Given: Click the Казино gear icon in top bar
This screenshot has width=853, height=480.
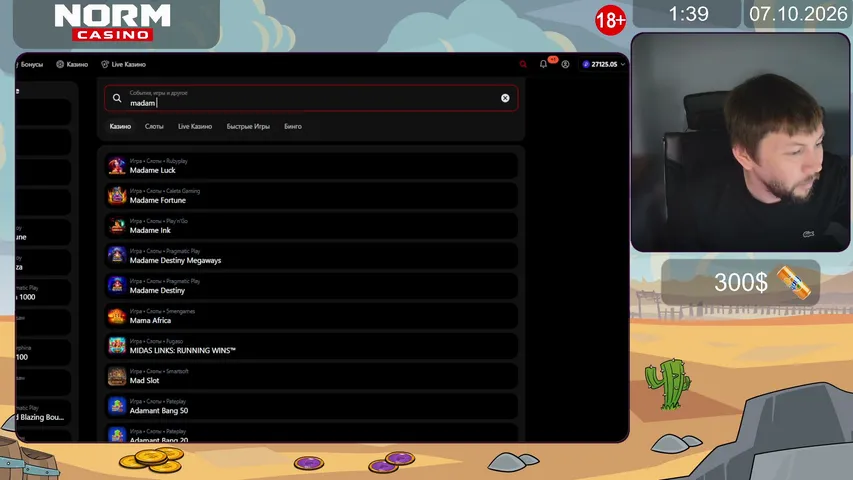Looking at the screenshot, I should [x=60, y=64].
